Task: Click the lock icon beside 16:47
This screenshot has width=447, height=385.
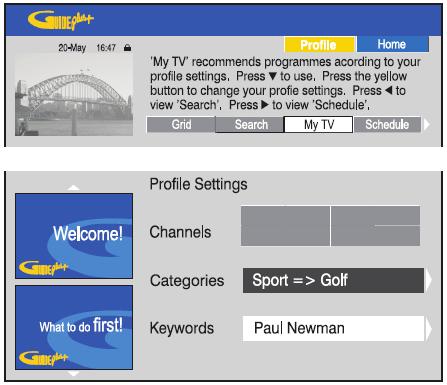Action: point(127,48)
